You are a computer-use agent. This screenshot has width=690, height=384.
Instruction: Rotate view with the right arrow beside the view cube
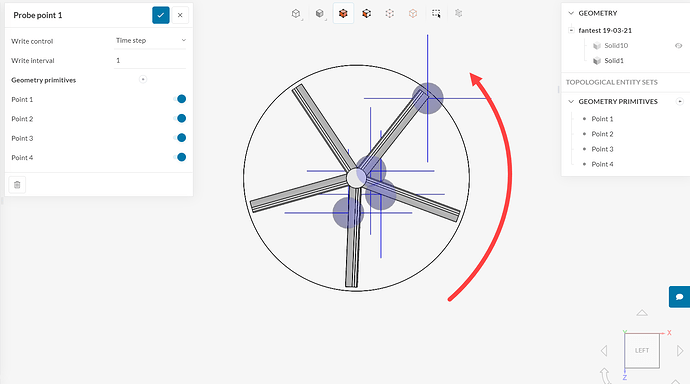click(680, 351)
